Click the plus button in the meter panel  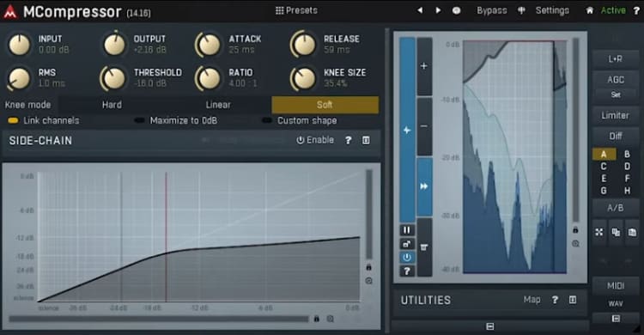point(424,66)
